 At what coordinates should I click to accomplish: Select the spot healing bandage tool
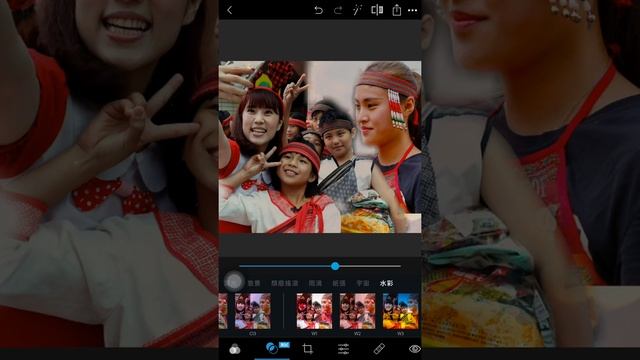point(379,349)
